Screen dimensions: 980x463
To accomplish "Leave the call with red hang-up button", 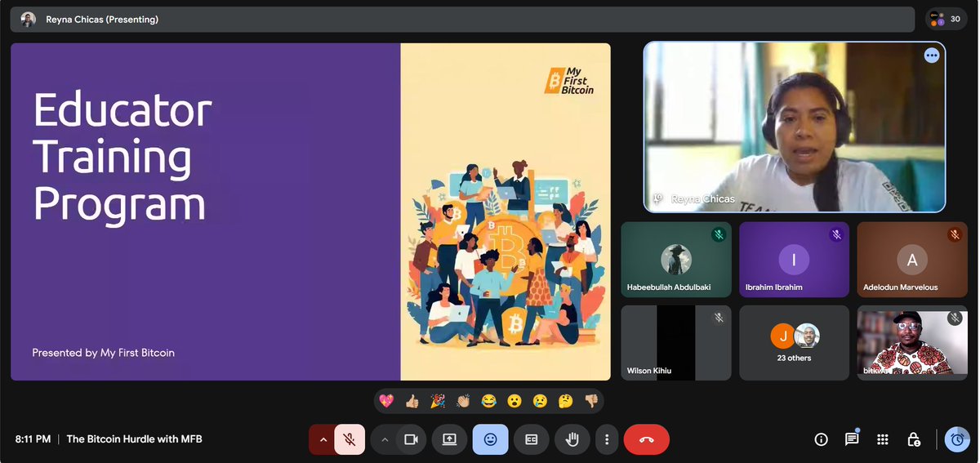I will click(646, 439).
